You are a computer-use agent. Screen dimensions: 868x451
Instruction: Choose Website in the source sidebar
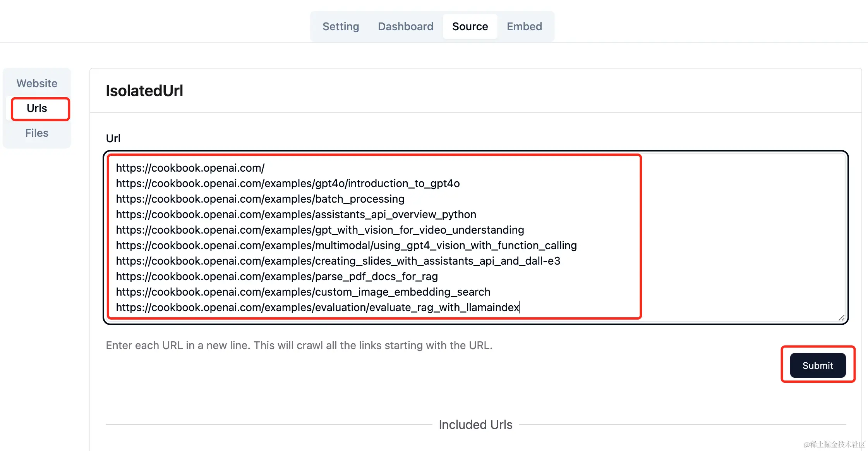point(37,83)
